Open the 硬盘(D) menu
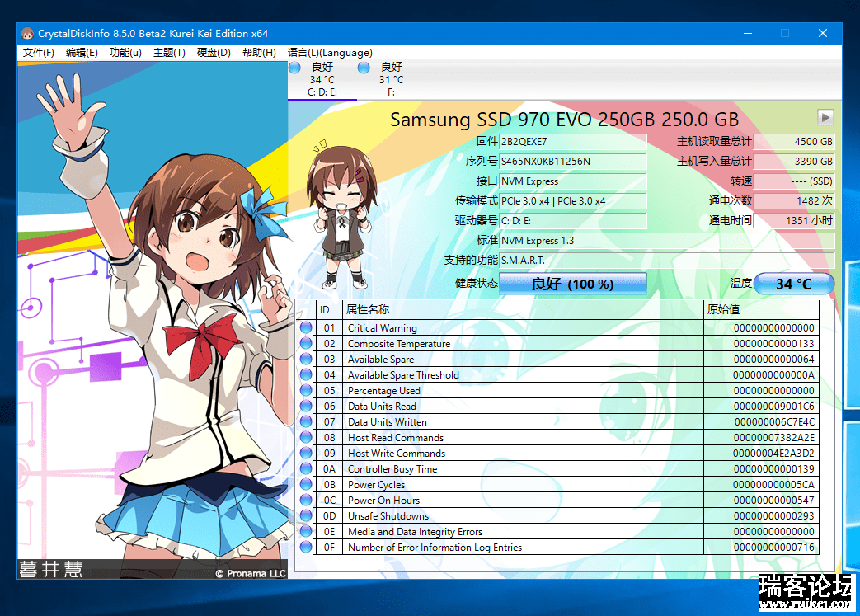The height and width of the screenshot is (616, 860). click(x=214, y=53)
